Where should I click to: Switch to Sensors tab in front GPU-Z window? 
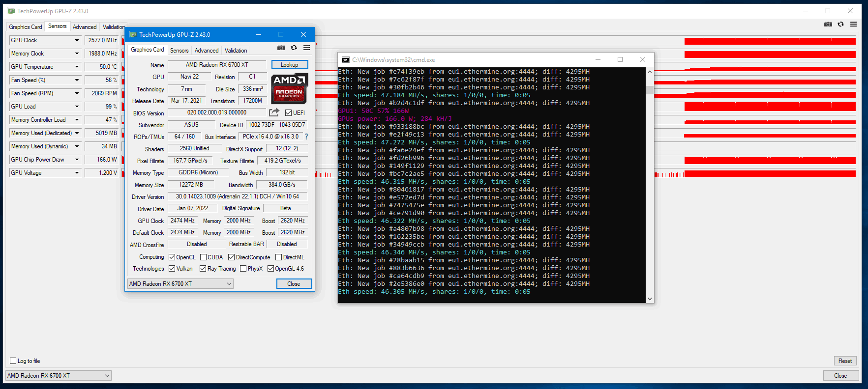click(179, 51)
